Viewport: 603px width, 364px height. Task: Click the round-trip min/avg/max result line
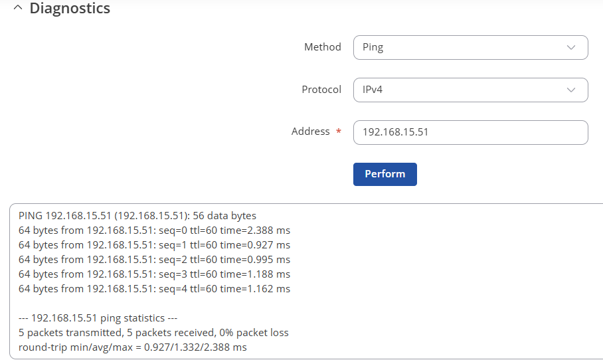(133, 347)
